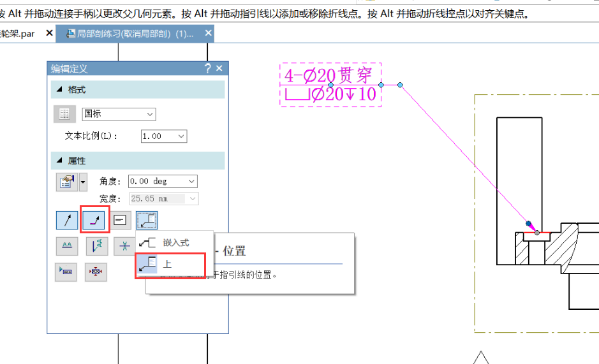The height and width of the screenshot is (364, 599).
Task: Toggle the break line (折线) button
Action: tap(94, 221)
